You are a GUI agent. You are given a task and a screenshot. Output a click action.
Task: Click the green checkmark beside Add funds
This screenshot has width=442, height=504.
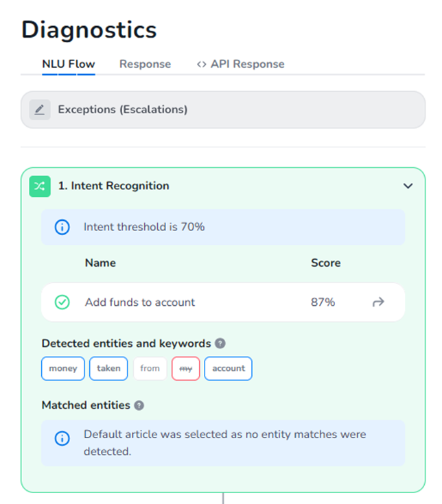62,302
